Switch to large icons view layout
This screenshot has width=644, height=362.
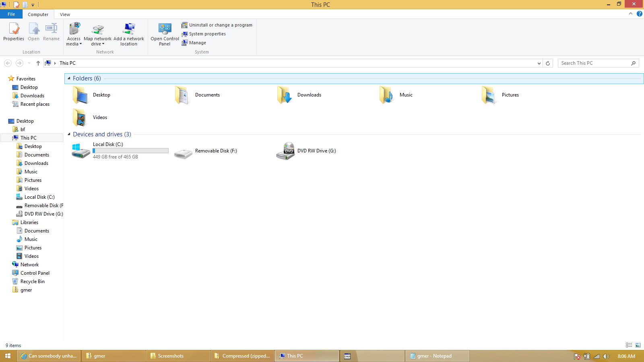click(x=638, y=345)
